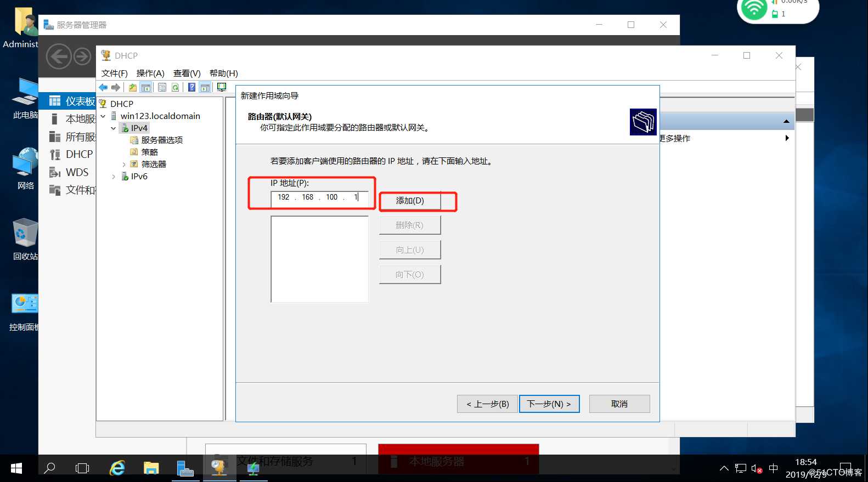Image resolution: width=868 pixels, height=482 pixels.
Task: Click the first octet 192 of IP field
Action: (283, 197)
